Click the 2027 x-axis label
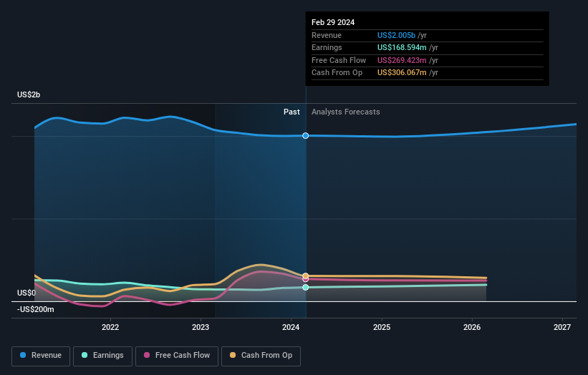 (x=562, y=328)
